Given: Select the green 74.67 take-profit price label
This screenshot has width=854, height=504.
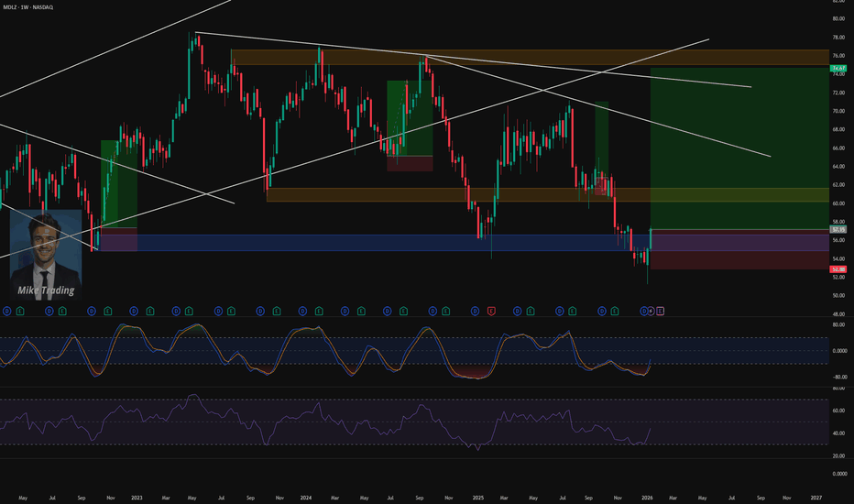Looking at the screenshot, I should click(838, 68).
